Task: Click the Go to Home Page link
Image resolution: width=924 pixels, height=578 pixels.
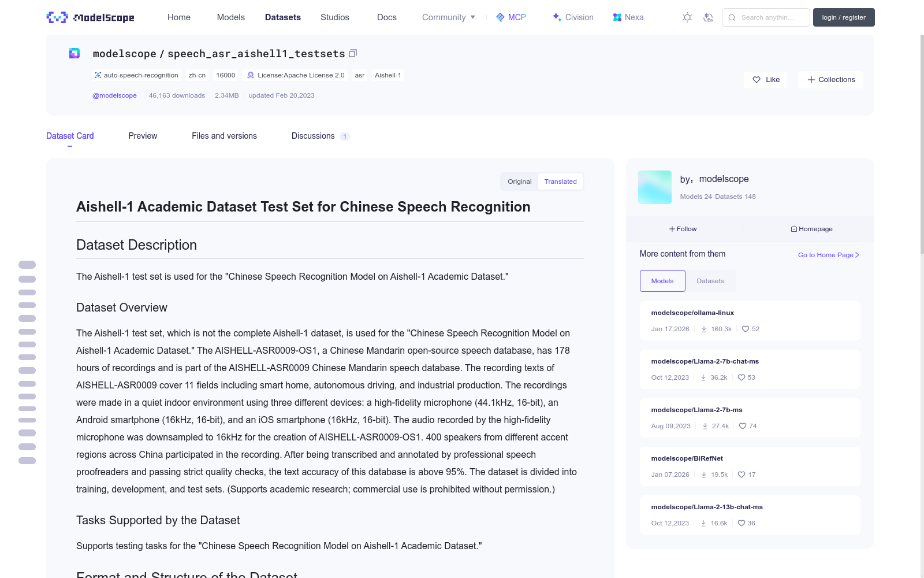Action: coord(829,255)
